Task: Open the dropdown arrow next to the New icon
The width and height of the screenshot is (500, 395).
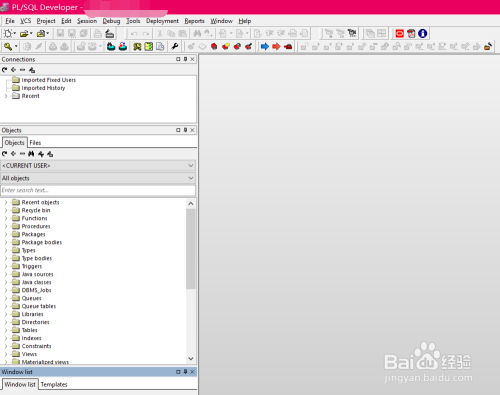Action: (15, 33)
